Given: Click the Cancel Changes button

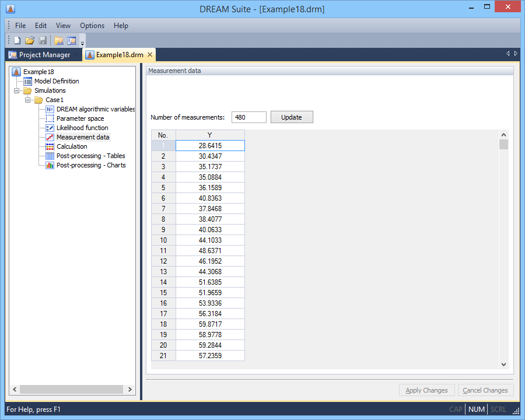Looking at the screenshot, I should point(485,390).
